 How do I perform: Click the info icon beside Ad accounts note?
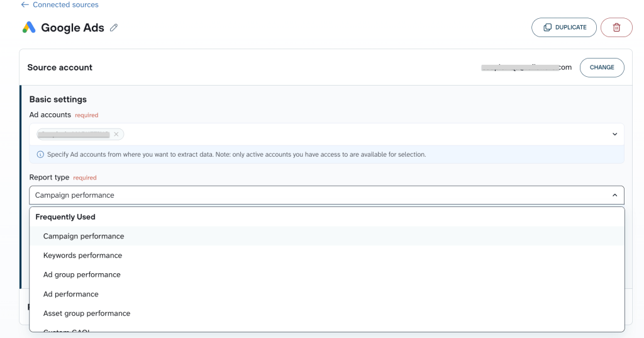click(40, 155)
